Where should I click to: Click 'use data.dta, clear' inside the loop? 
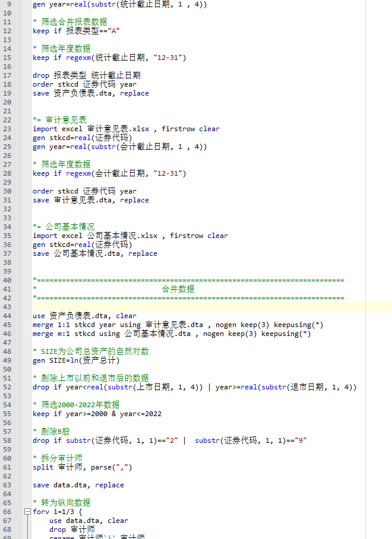tap(88, 521)
